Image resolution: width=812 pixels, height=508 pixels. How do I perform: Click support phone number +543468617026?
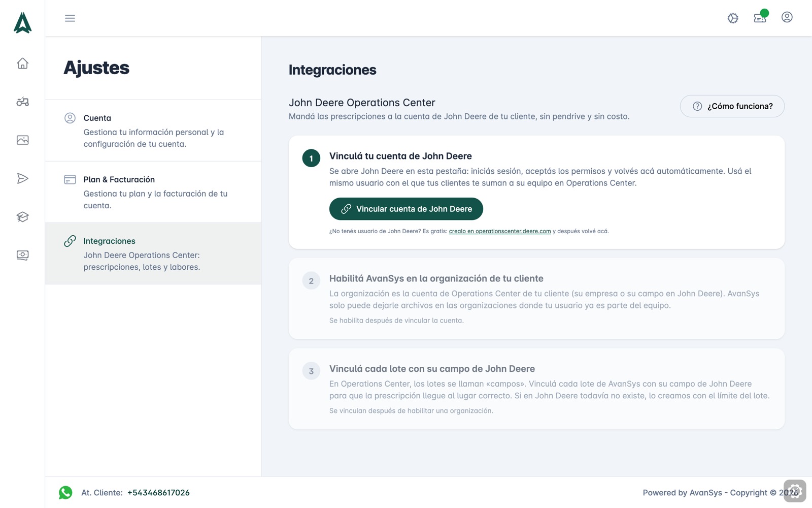[158, 493]
